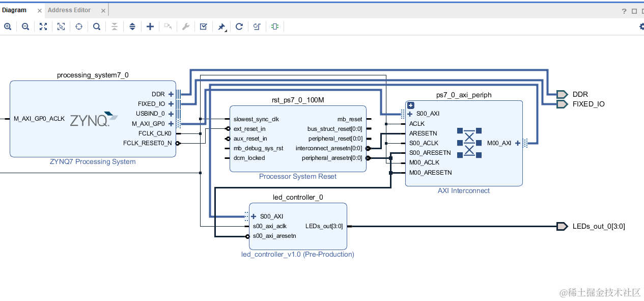Click the wrench Customize Block icon
The width and height of the screenshot is (644, 301).
(x=186, y=26)
